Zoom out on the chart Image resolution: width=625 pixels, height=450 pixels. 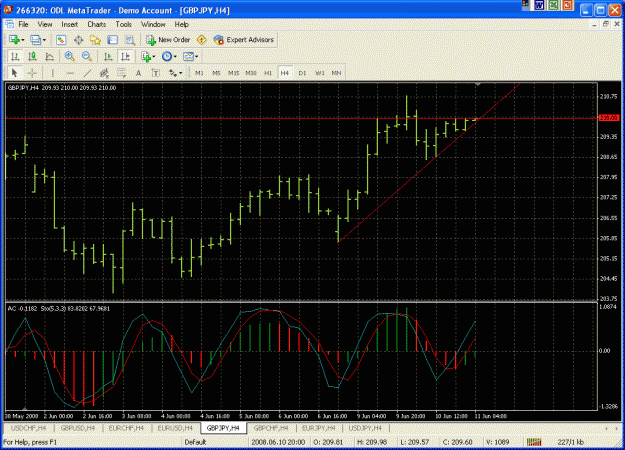pyautogui.click(x=87, y=57)
